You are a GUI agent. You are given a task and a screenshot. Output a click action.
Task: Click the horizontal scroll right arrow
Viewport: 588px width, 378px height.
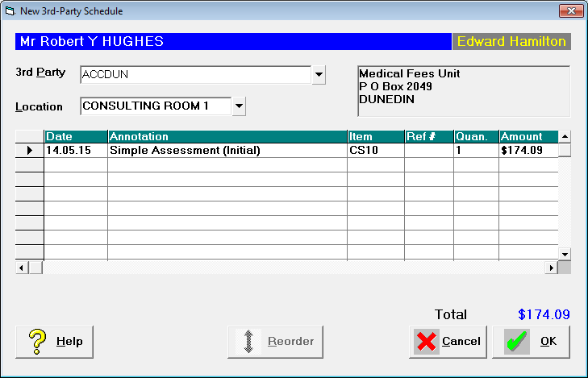[x=551, y=268]
